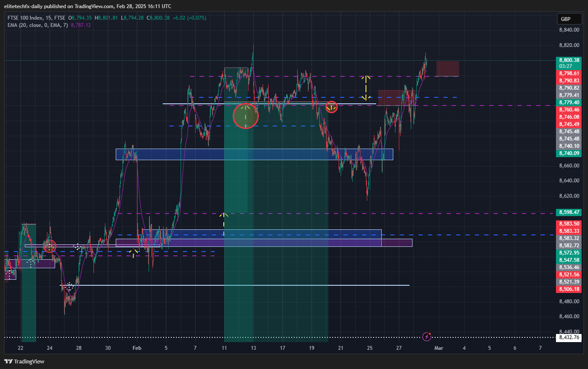Click the red price label 8,745.49
The width and height of the screenshot is (588, 369).
[x=569, y=124]
